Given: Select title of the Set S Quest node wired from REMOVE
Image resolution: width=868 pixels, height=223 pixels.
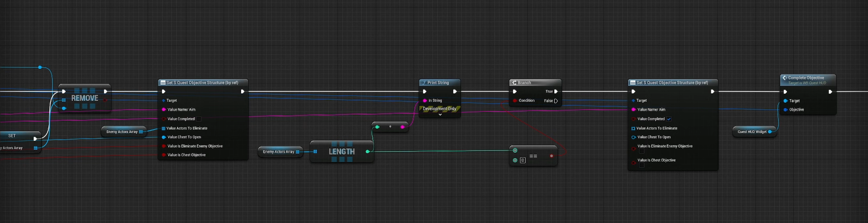Looking at the screenshot, I should 202,83.
